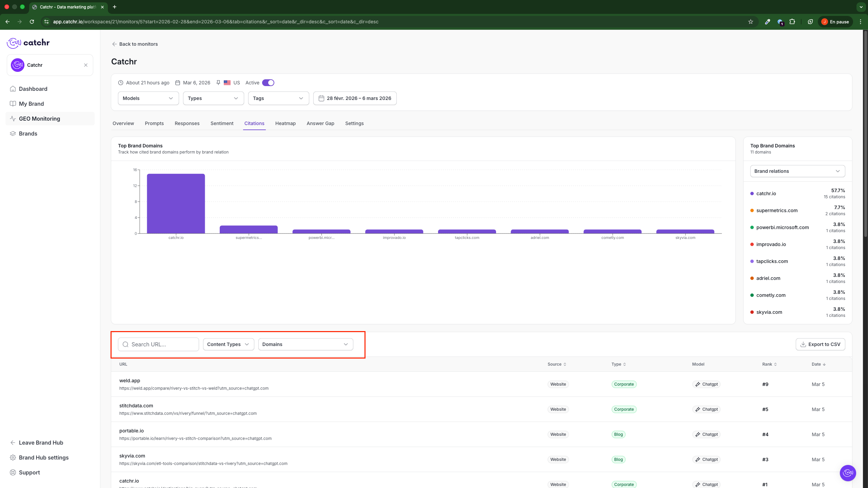868x488 pixels.
Task: Close the Catchr brand selector X
Action: pyautogui.click(x=86, y=65)
